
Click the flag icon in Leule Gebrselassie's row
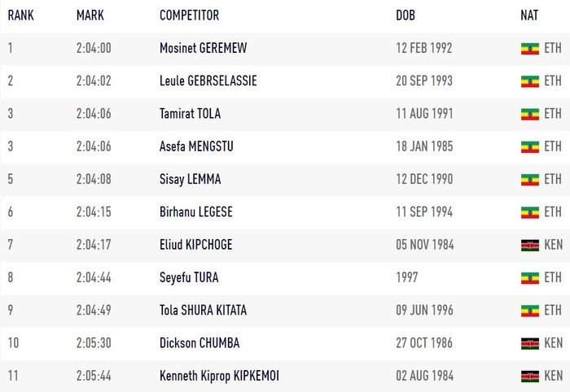(530, 81)
